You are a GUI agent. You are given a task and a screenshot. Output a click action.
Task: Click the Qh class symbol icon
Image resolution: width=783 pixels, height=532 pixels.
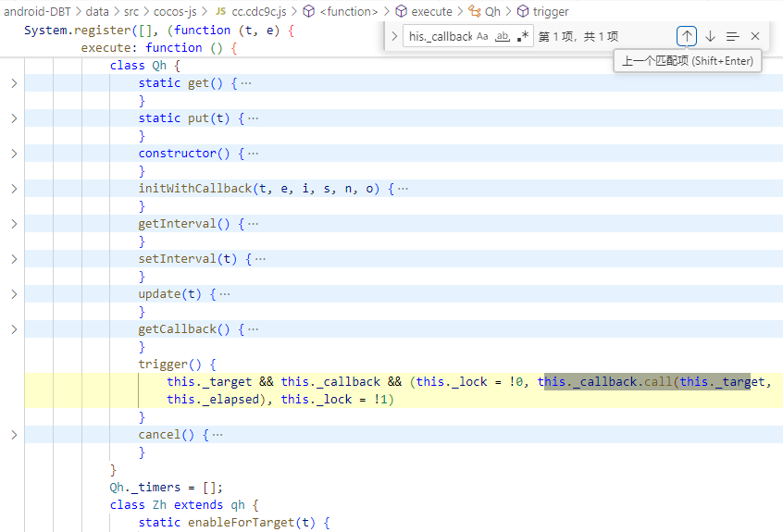[x=475, y=11]
